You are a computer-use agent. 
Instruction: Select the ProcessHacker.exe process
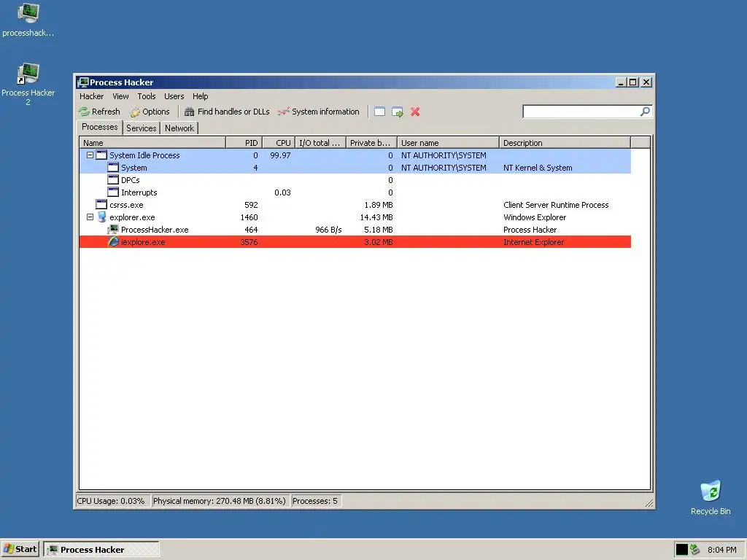(355, 230)
